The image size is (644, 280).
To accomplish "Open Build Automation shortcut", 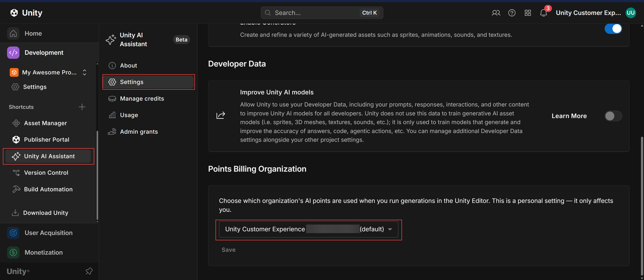I will pos(48,189).
